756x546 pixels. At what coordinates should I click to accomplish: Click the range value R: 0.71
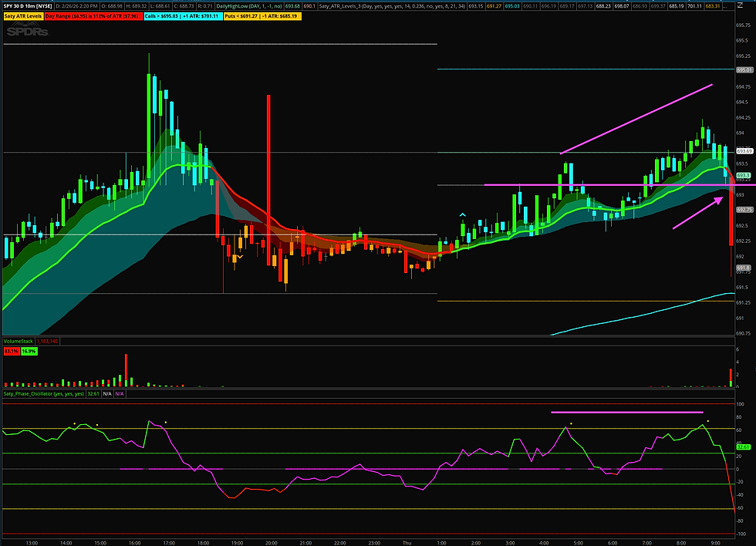[x=205, y=6]
